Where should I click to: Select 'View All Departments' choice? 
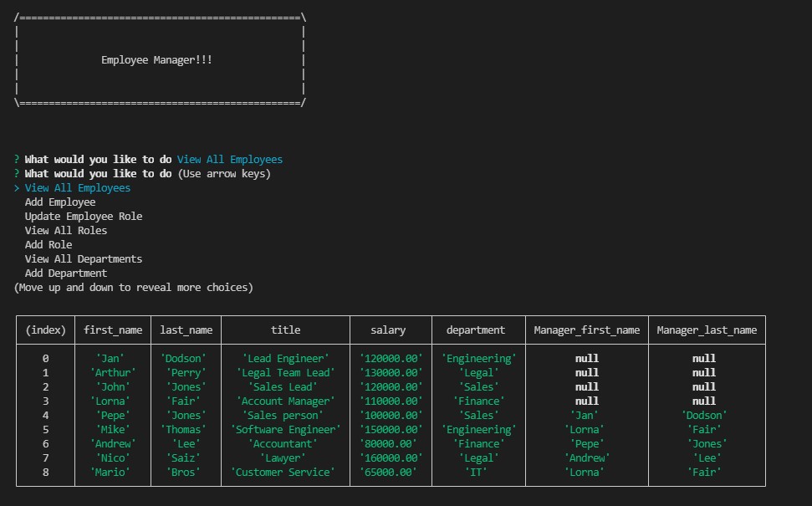click(84, 259)
